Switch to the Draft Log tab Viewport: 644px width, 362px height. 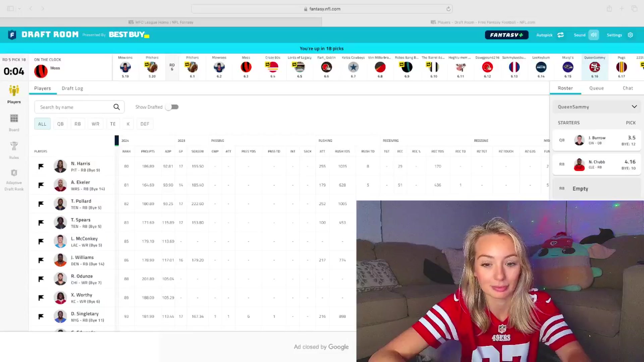coord(72,88)
